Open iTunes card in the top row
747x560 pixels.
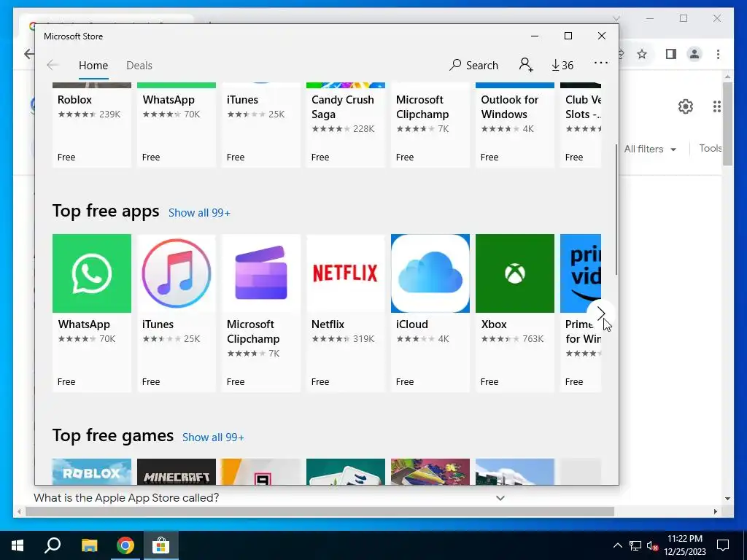pyautogui.click(x=261, y=125)
